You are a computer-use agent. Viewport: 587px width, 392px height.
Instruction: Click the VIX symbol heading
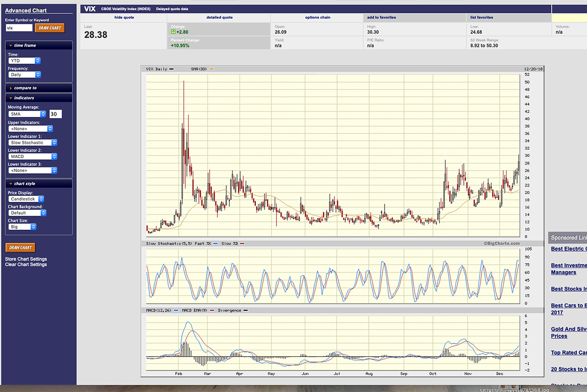tap(89, 9)
